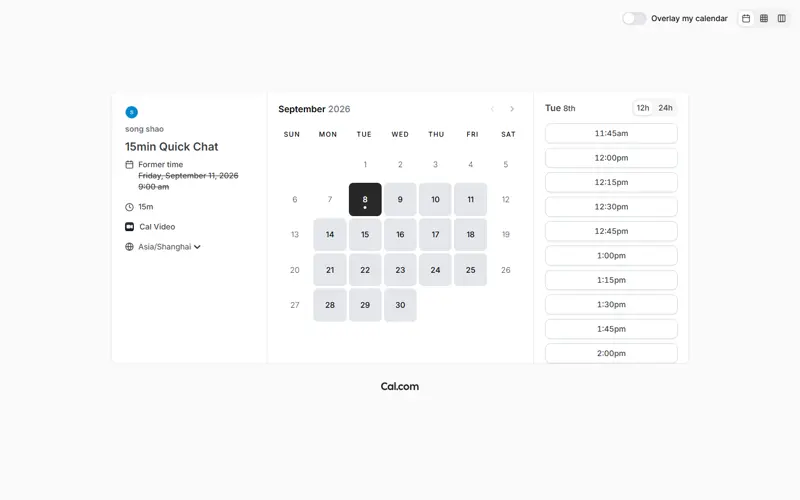Click the song shao avatar
800x500 pixels.
pyautogui.click(x=132, y=112)
